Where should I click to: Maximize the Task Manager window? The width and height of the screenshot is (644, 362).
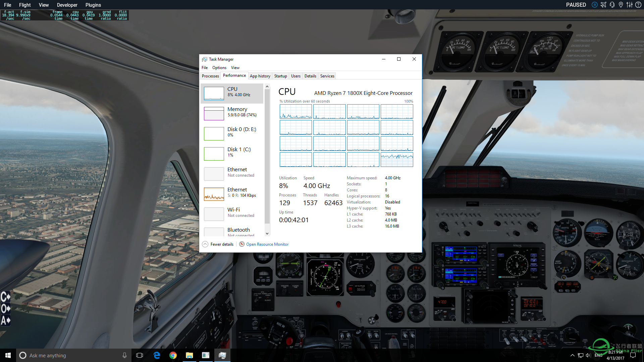(399, 59)
